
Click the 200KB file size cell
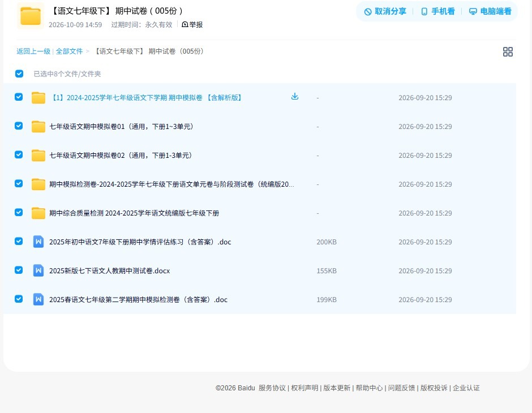pos(327,242)
